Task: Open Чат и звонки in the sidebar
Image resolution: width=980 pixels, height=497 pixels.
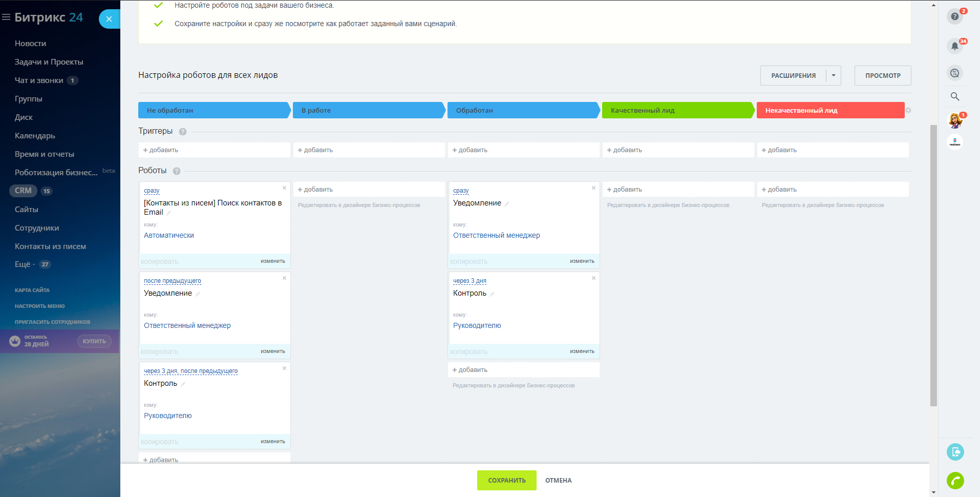Action: click(39, 80)
